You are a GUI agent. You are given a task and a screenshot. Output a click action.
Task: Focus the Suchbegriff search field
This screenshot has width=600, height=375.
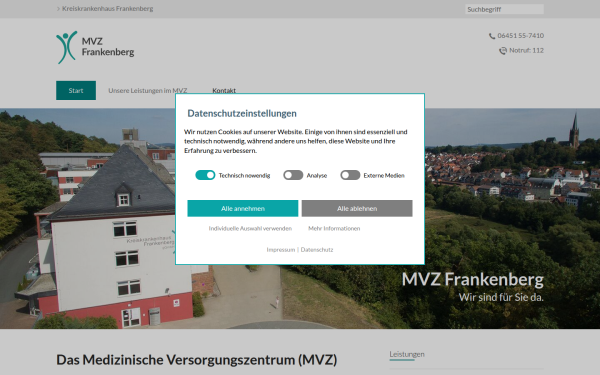tap(504, 9)
